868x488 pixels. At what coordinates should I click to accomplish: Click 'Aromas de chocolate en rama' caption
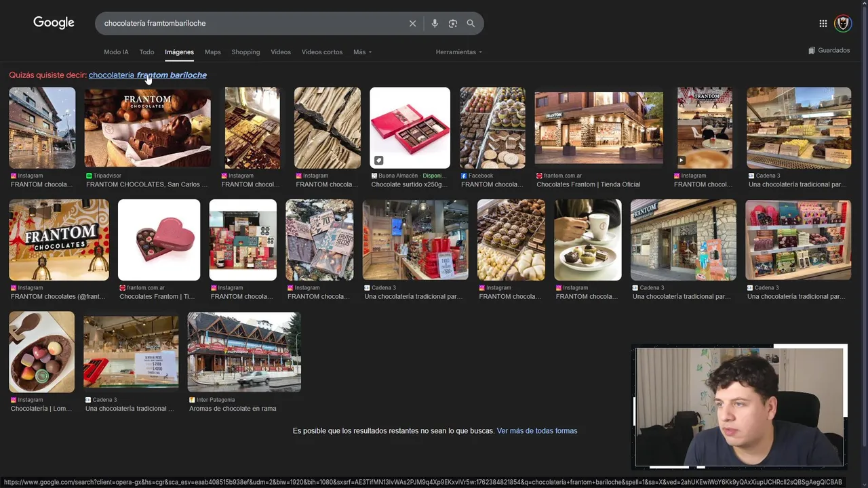click(x=233, y=409)
